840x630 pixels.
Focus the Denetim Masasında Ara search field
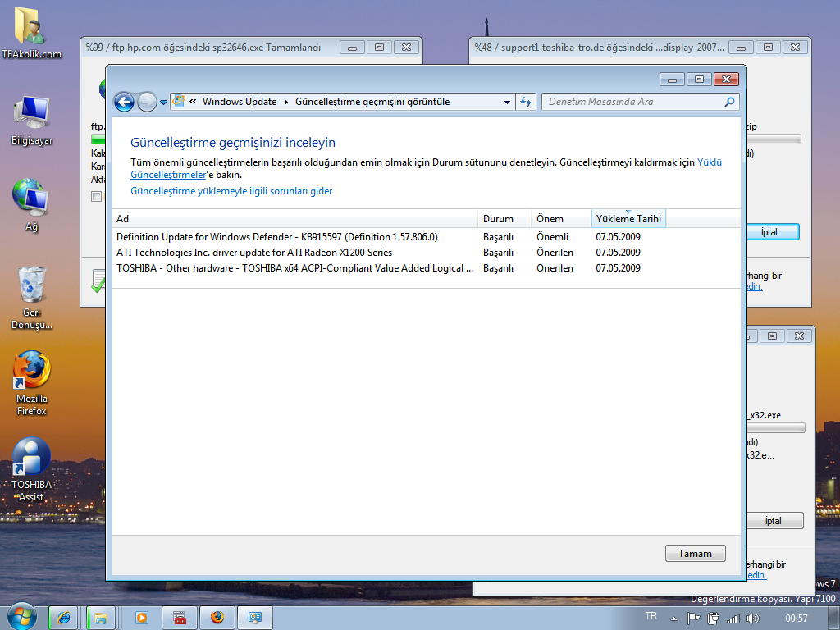pyautogui.click(x=633, y=102)
